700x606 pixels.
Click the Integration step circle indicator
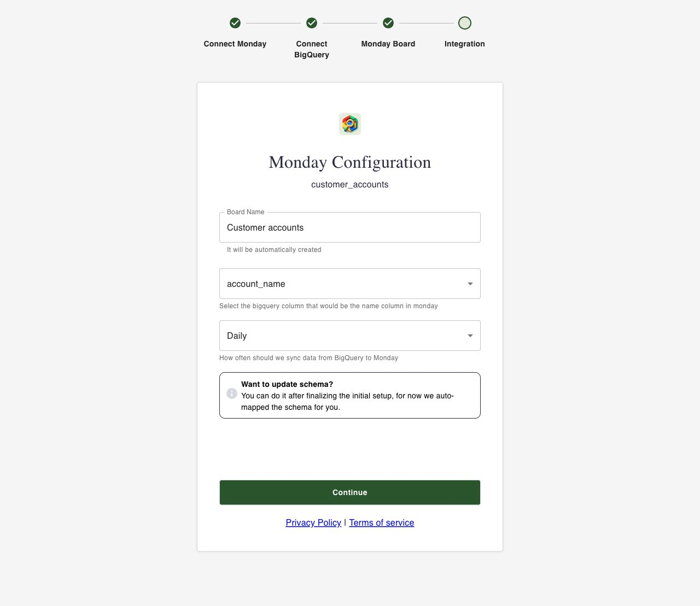coord(465,23)
